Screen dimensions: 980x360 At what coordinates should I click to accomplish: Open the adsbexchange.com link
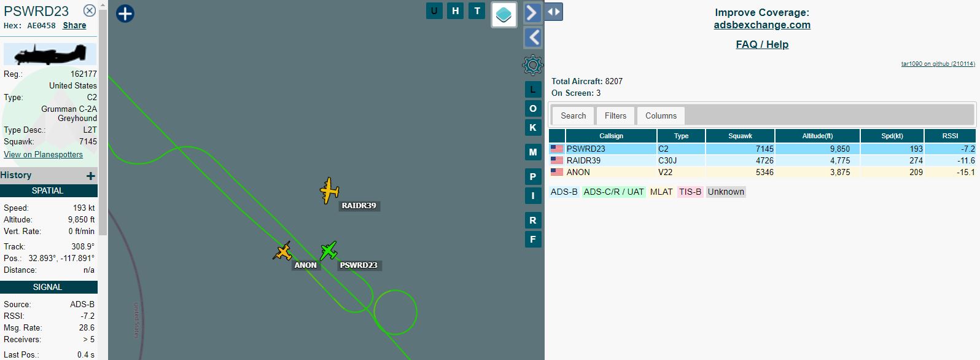click(762, 25)
